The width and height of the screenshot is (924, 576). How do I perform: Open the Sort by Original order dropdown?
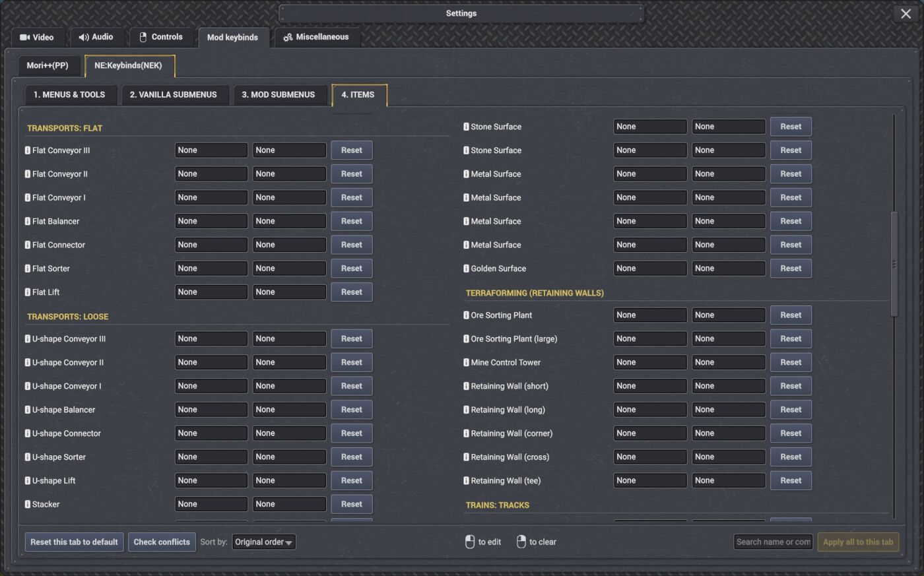[x=264, y=542]
